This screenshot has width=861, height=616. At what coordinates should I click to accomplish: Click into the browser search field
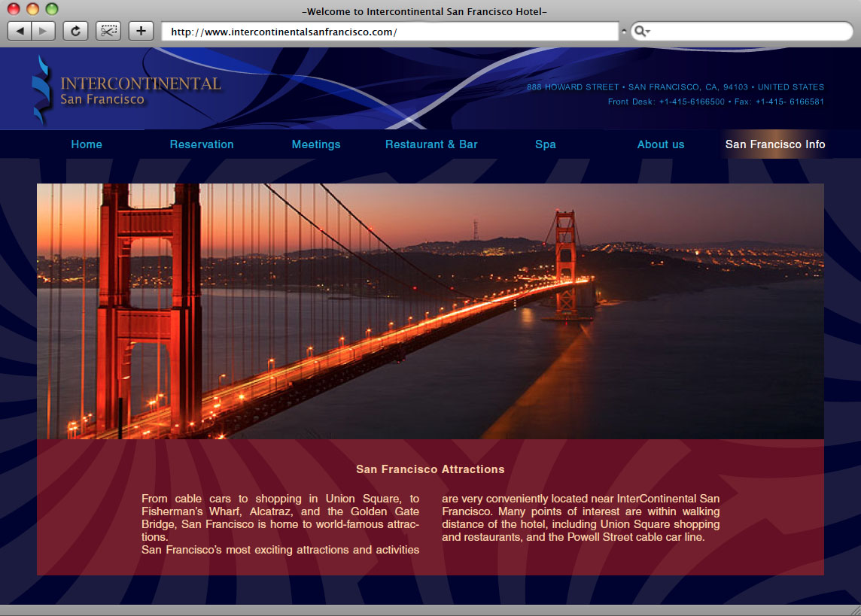pos(742,32)
